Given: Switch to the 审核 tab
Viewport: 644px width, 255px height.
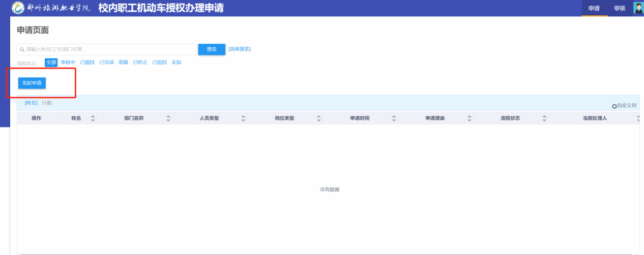Looking at the screenshot, I should click(619, 8).
